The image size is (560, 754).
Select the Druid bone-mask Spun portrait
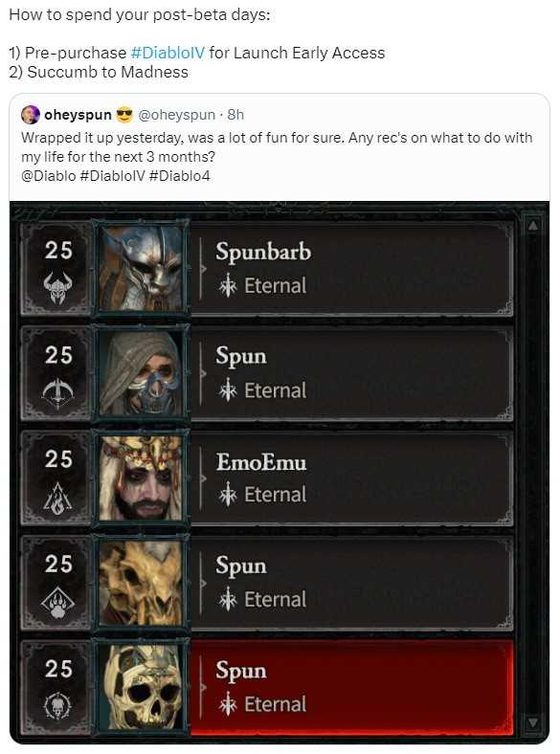[140, 583]
